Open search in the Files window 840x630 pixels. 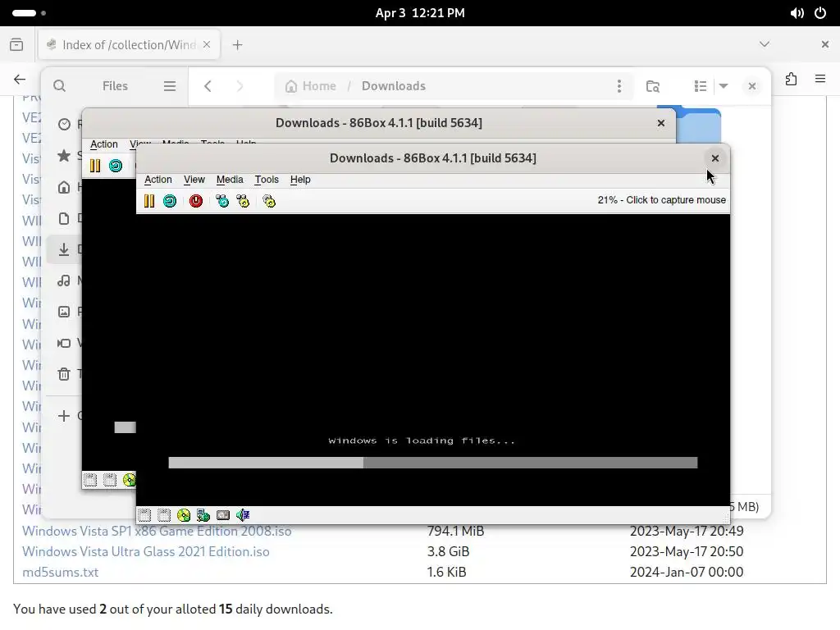(59, 86)
